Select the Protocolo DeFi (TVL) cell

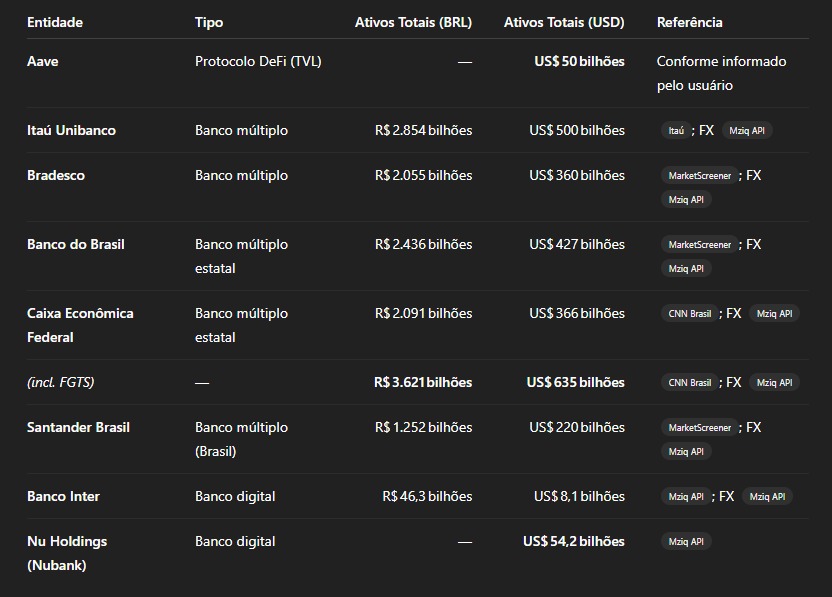[258, 62]
